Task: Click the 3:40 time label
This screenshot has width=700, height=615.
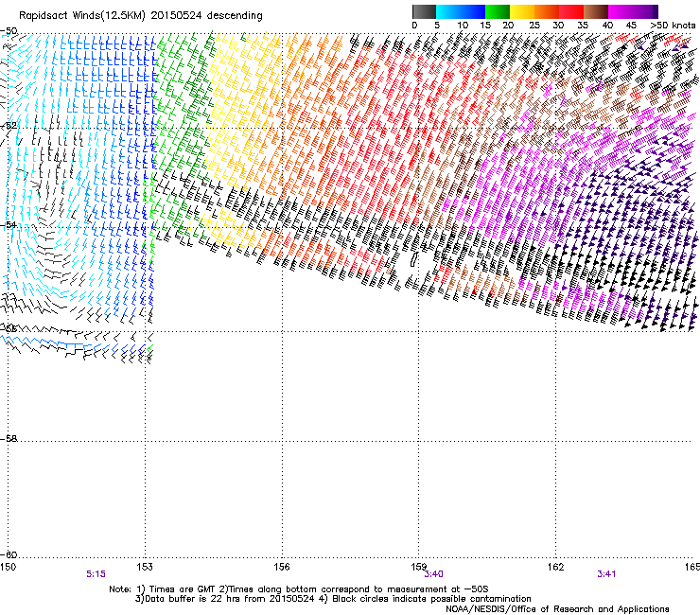Action: (x=433, y=574)
